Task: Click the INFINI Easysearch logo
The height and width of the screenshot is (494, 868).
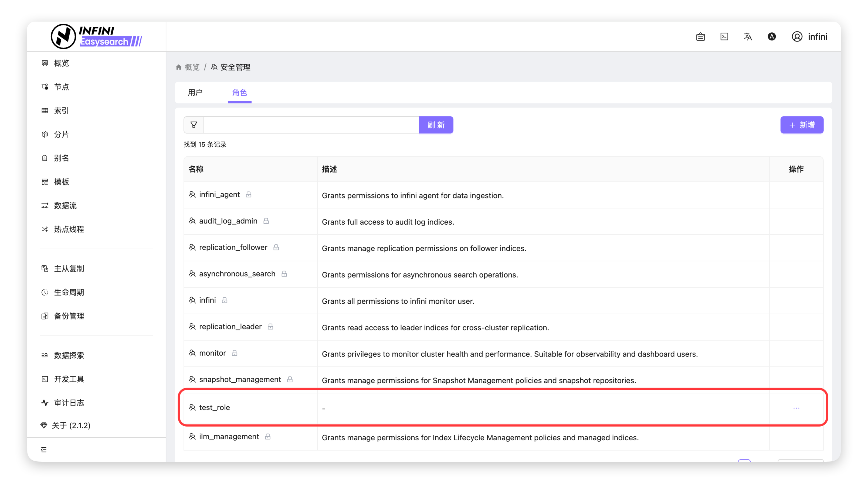Action: pyautogui.click(x=96, y=37)
